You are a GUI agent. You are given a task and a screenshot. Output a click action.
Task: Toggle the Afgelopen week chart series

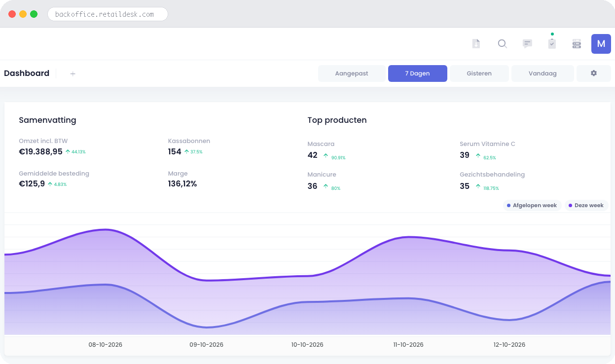[x=532, y=205]
